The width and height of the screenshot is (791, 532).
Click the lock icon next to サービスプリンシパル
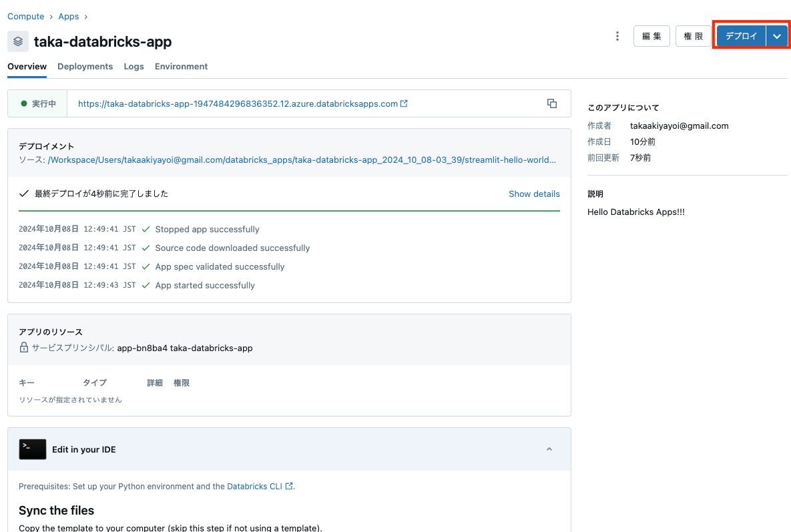[x=24, y=348]
